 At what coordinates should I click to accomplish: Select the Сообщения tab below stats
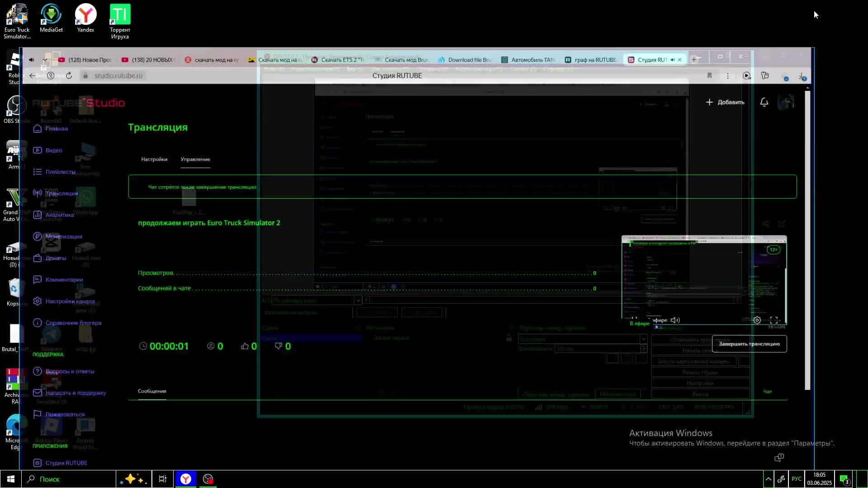pyautogui.click(x=152, y=391)
